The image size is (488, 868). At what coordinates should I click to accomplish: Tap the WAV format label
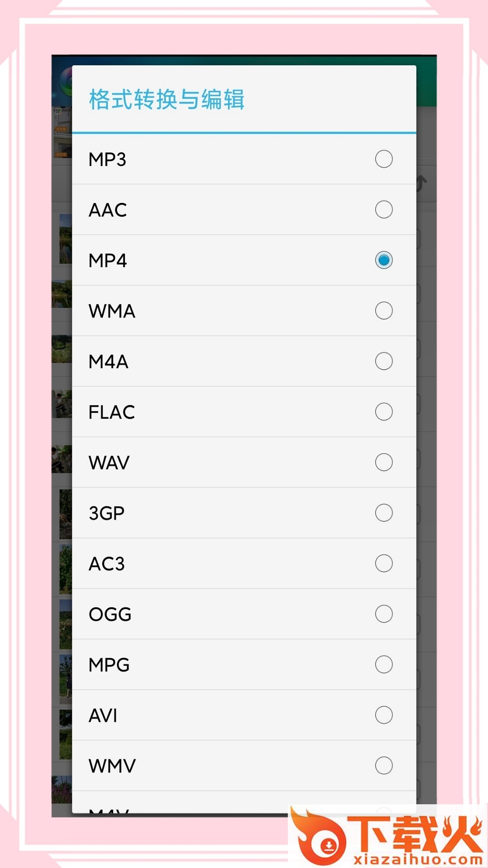pos(109,462)
